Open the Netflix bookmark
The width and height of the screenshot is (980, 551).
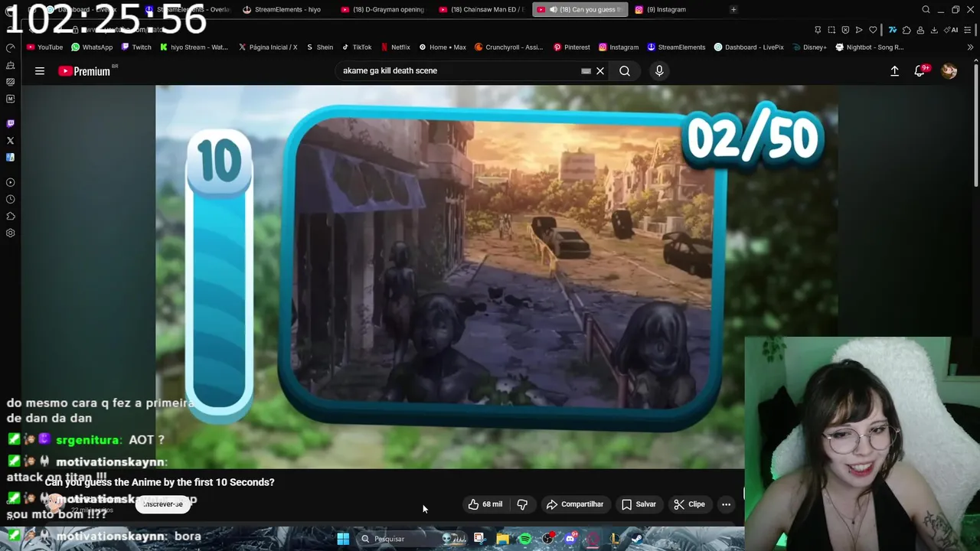tap(395, 47)
